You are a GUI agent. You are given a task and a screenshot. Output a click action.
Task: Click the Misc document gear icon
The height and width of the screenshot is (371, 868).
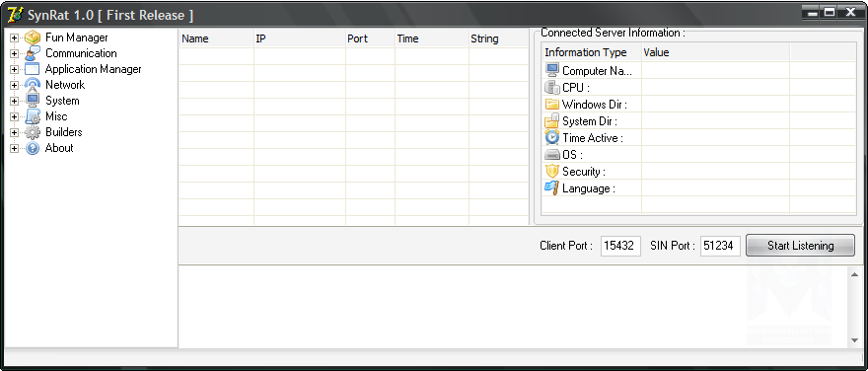tap(33, 116)
